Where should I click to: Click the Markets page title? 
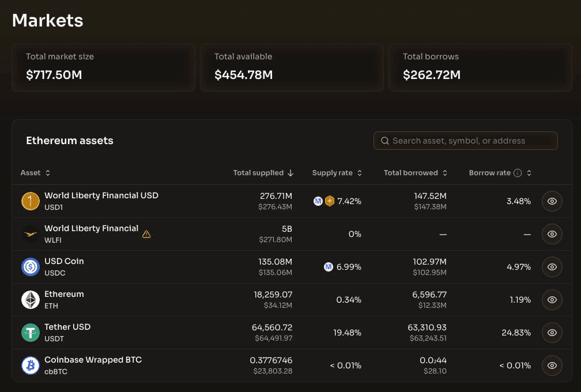47,20
